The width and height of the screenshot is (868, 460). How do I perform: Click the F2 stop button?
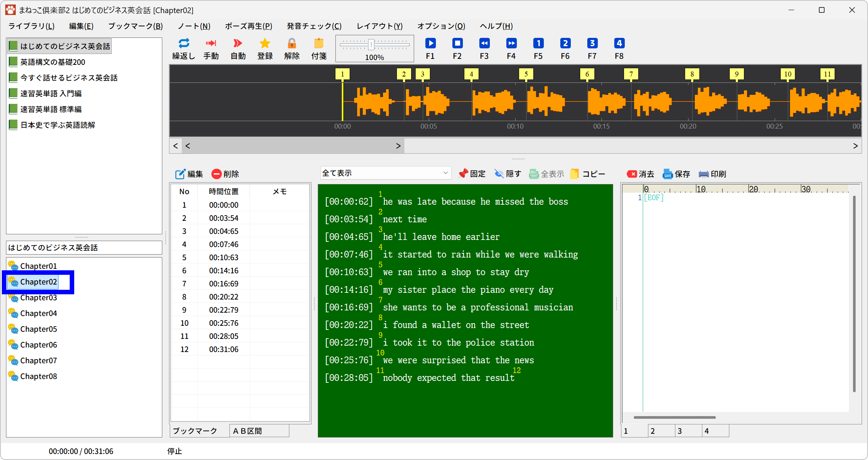457,49
